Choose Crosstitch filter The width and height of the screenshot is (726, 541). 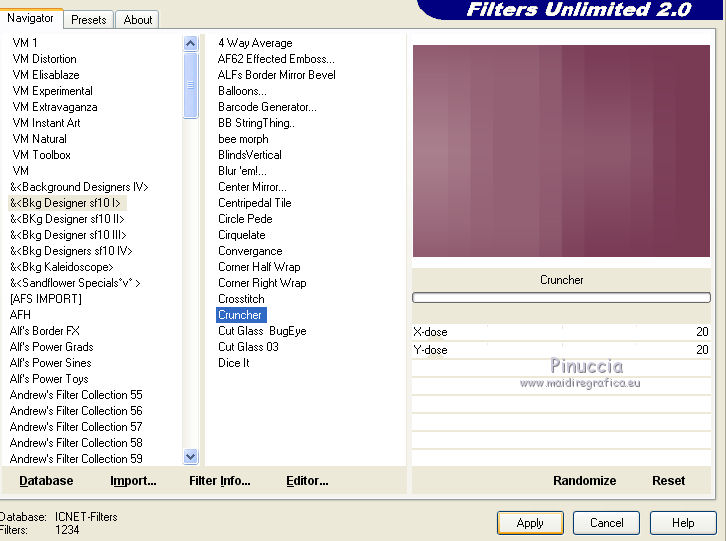(x=241, y=299)
